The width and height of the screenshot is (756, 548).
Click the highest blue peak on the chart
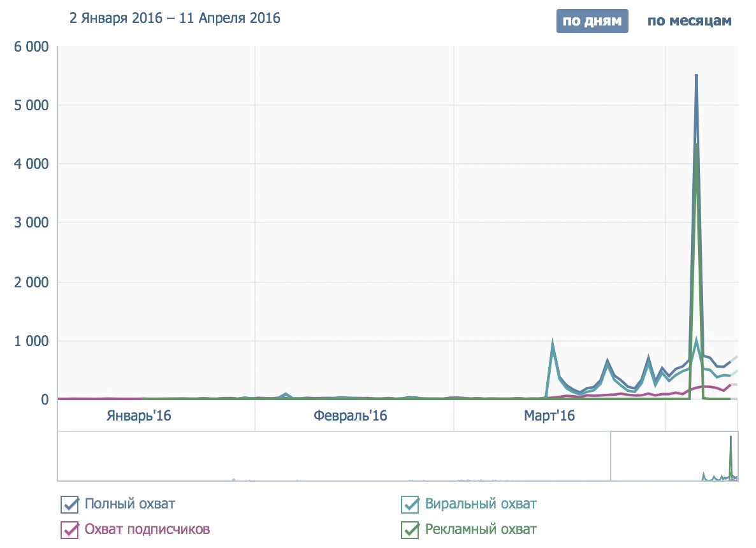point(696,76)
